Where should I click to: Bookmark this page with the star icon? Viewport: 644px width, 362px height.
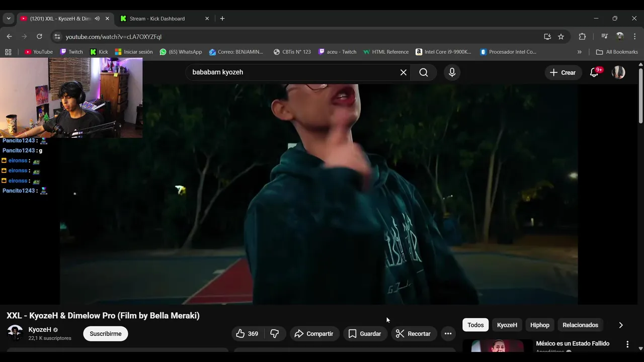[561, 37]
